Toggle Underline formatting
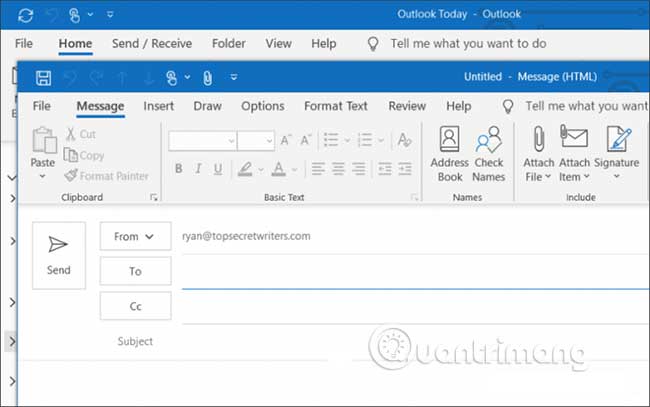Viewport: 650px width, 407px height. (218, 169)
